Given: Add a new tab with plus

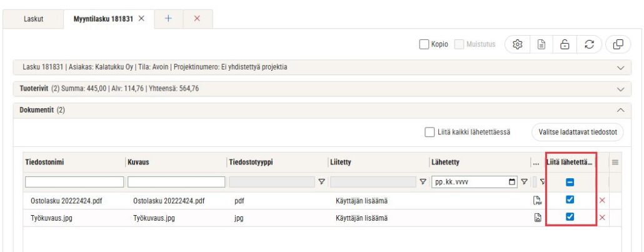Looking at the screenshot, I should [168, 19].
